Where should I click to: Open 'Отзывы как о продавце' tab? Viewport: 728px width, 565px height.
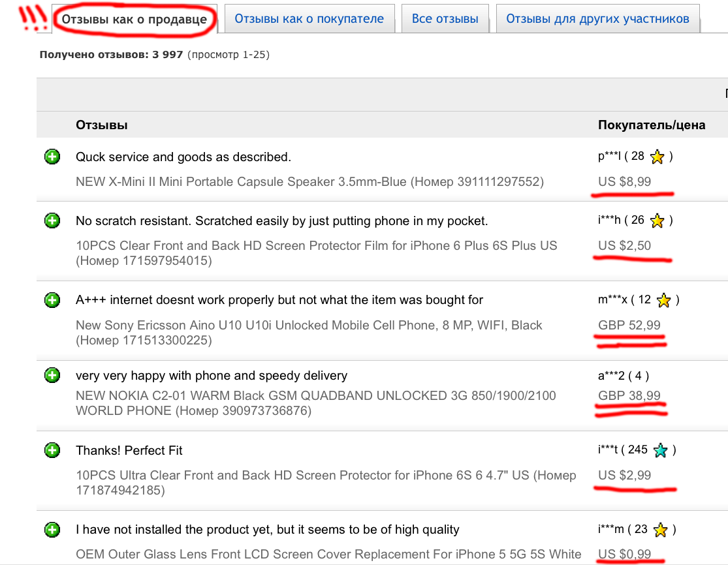click(x=134, y=19)
